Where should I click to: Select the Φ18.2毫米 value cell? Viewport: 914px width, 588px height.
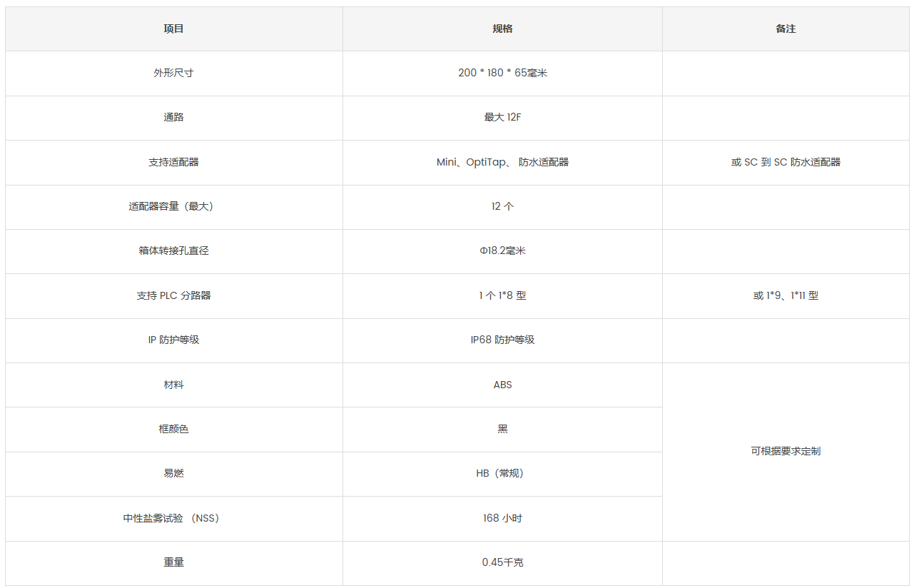point(502,251)
